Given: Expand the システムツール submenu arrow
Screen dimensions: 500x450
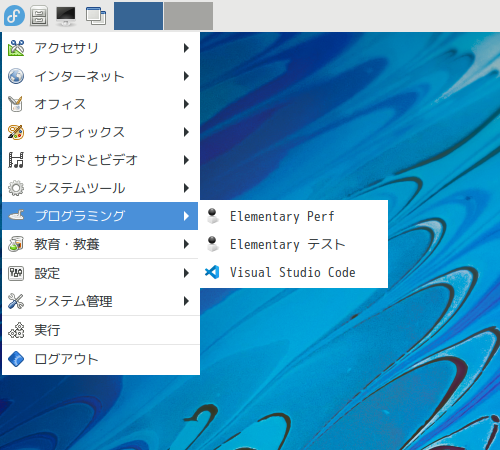Looking at the screenshot, I should [x=186, y=188].
